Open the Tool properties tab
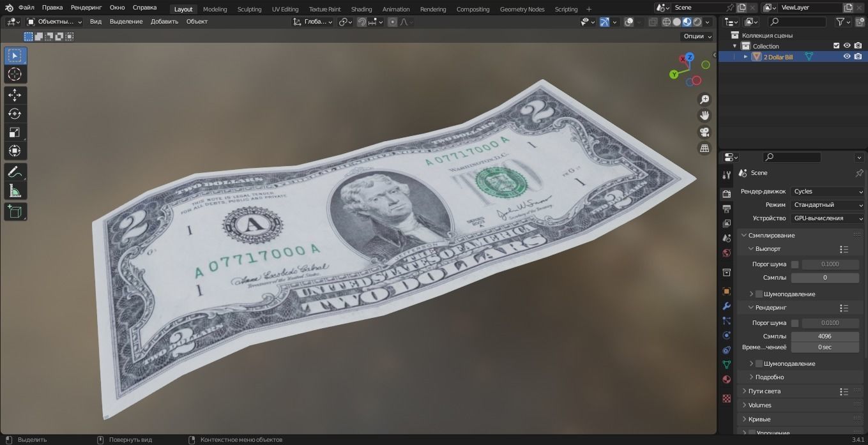The image size is (868, 445). coord(726,175)
